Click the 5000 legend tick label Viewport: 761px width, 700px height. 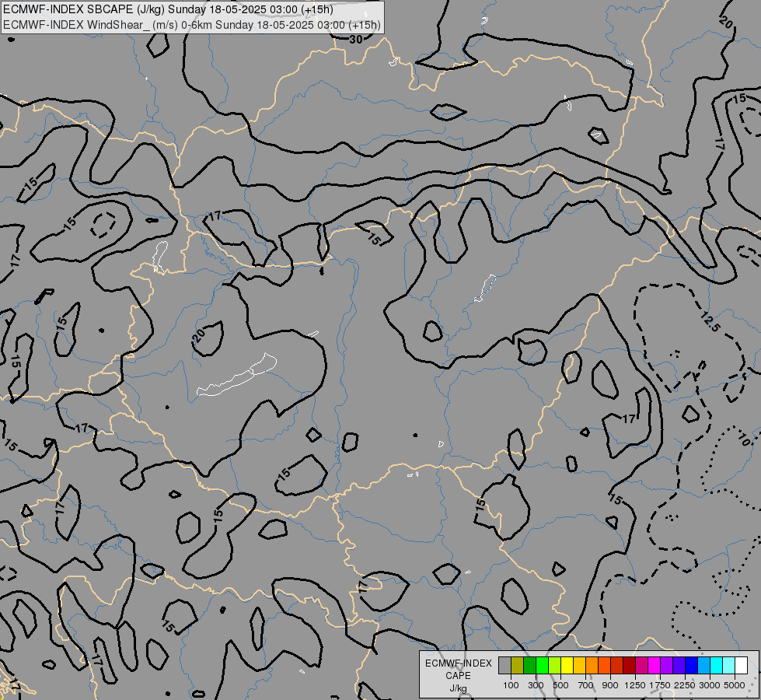coord(735,685)
